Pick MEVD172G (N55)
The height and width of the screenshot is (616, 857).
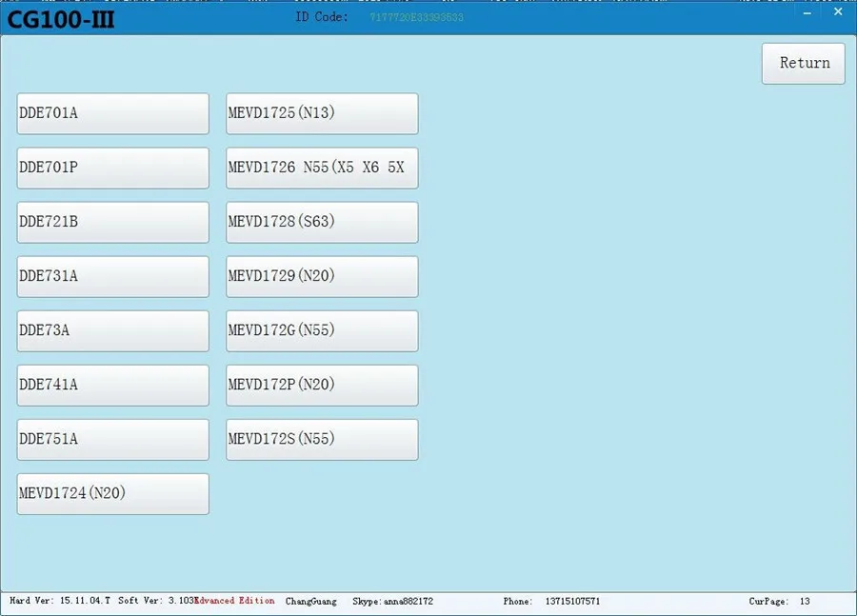pos(323,330)
